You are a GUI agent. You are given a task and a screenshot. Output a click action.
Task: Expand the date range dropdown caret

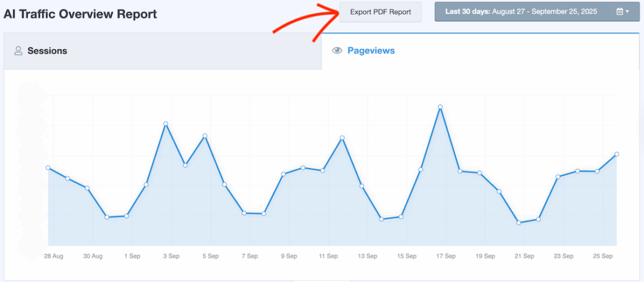627,12
